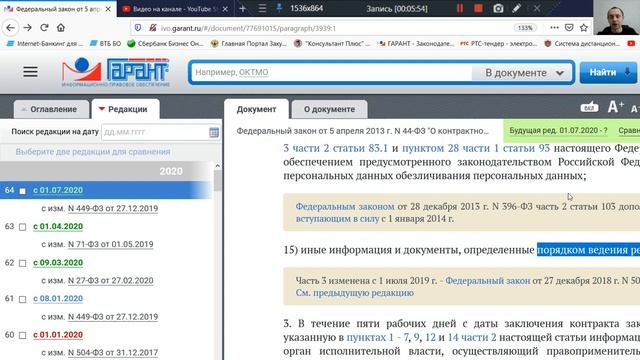Open the 'О документе' tab
Image resolution: width=640 pixels, height=360 pixels.
[x=329, y=109]
